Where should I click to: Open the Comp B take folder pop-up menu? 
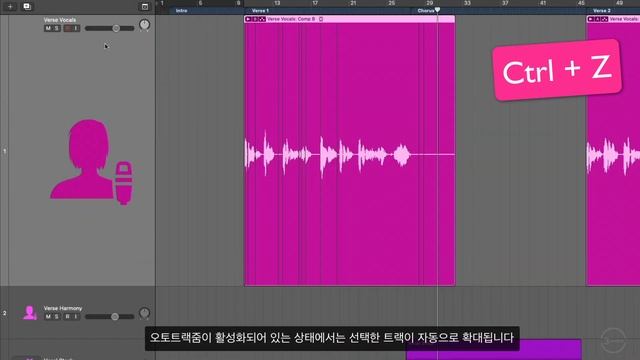click(255, 19)
